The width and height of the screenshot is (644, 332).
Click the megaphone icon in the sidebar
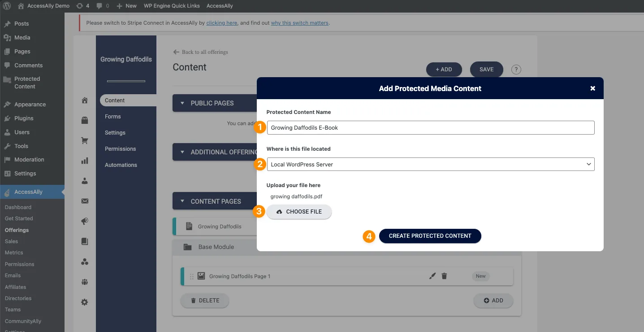pos(85,221)
